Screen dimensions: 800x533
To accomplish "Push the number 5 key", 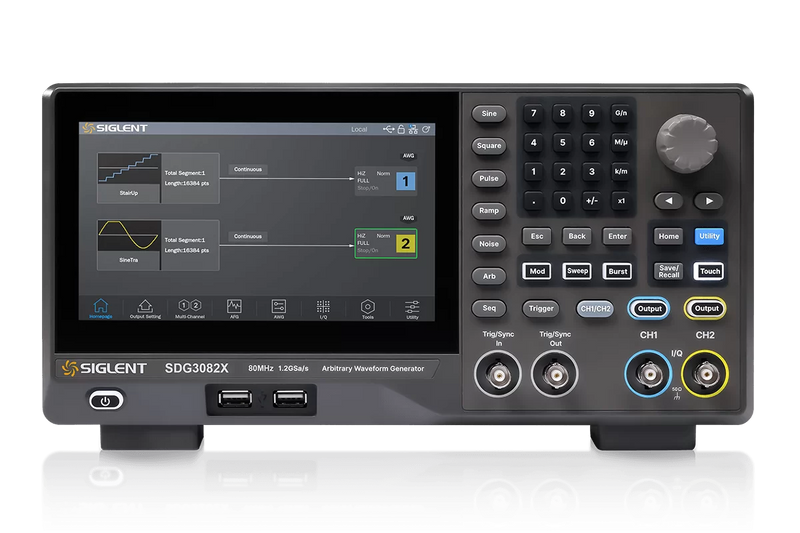I will 563,142.
